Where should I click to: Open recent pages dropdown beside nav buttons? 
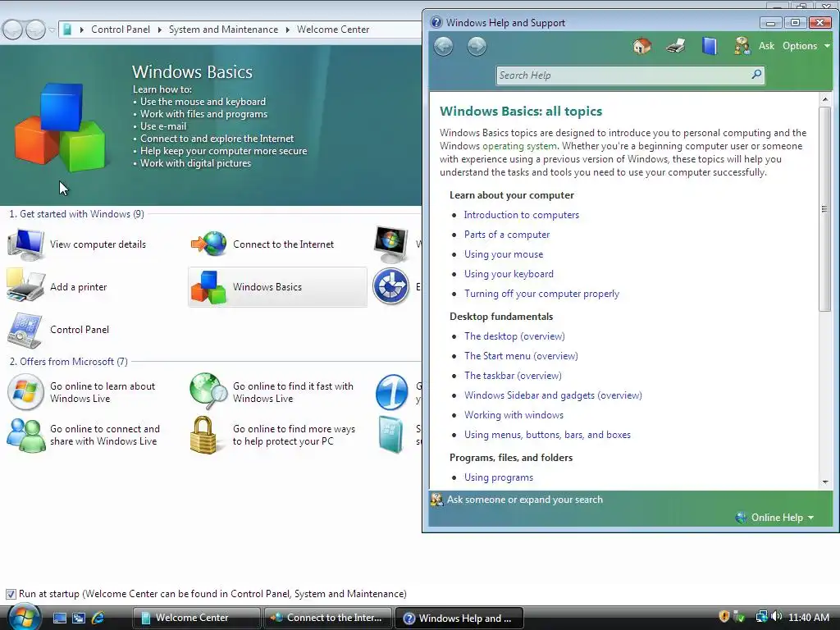click(52, 30)
